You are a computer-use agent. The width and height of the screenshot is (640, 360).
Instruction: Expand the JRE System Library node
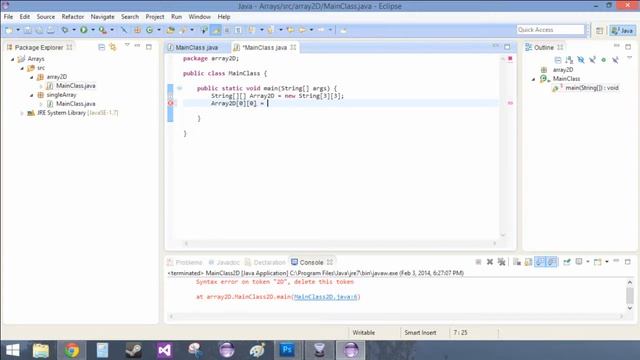[22, 113]
